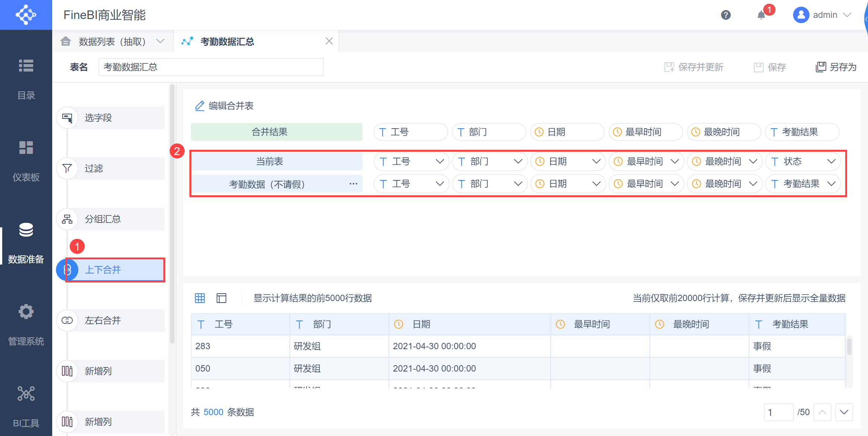The width and height of the screenshot is (868, 436).
Task: Click the 另存为 button
Action: (x=836, y=67)
